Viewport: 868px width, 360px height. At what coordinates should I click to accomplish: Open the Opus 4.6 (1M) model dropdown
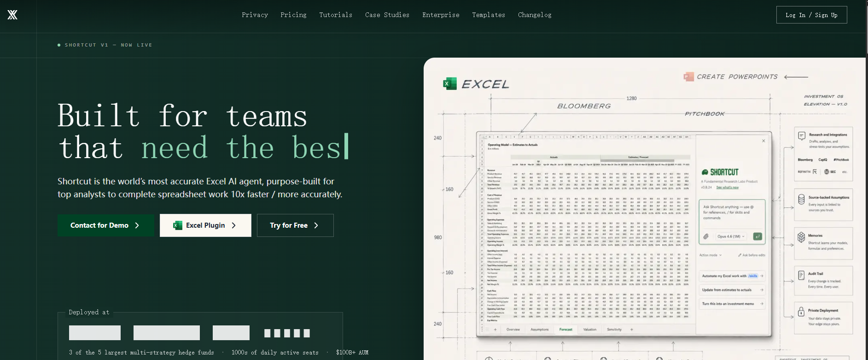(x=731, y=236)
